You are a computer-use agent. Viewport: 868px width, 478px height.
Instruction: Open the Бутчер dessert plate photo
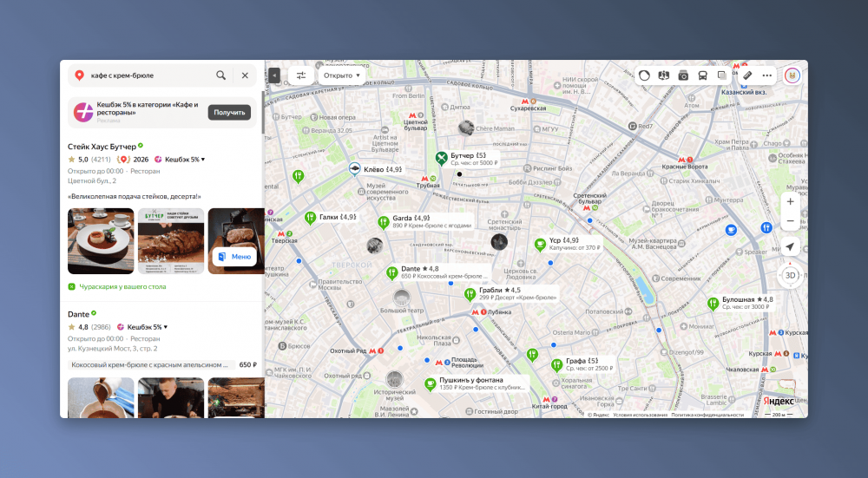pyautogui.click(x=101, y=240)
